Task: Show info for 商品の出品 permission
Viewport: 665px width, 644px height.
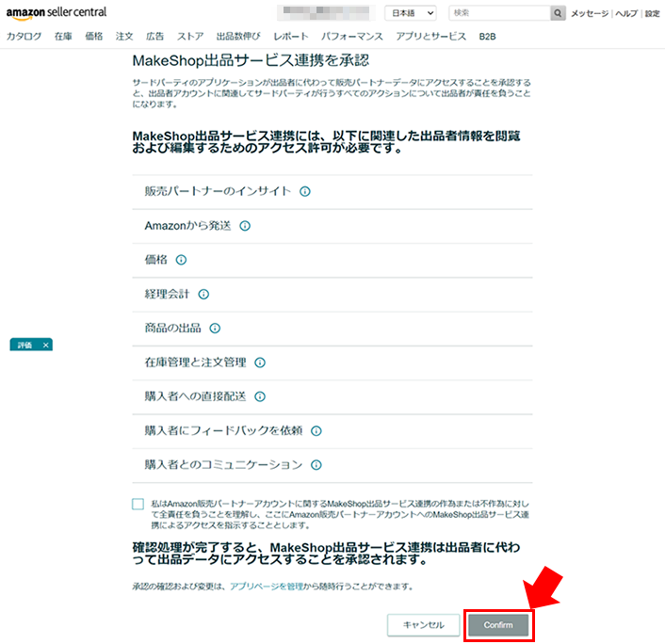Action: pos(215,329)
